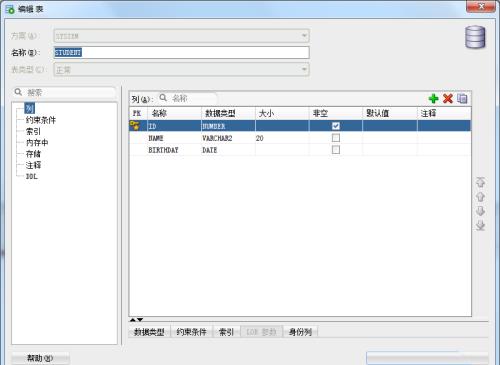This screenshot has height=365, width=500.
Task: Close the edit table dialog
Action: pos(480,7)
